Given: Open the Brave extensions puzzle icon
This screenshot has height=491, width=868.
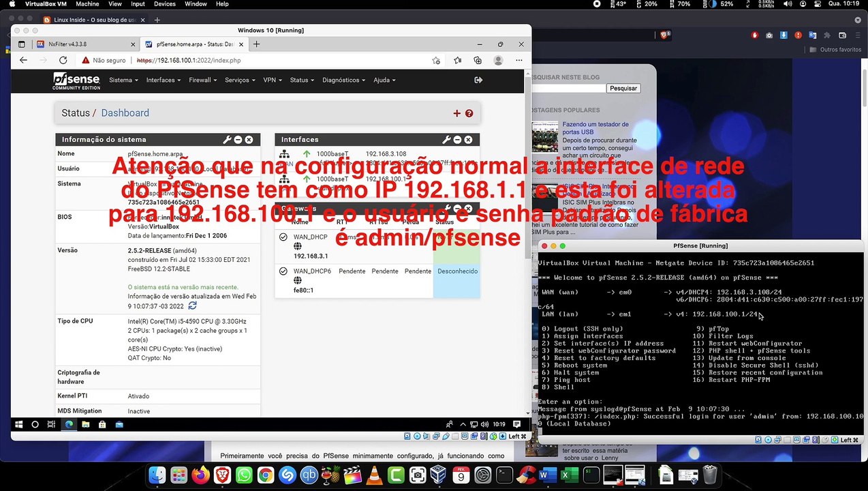Looking at the screenshot, I should point(827,35).
